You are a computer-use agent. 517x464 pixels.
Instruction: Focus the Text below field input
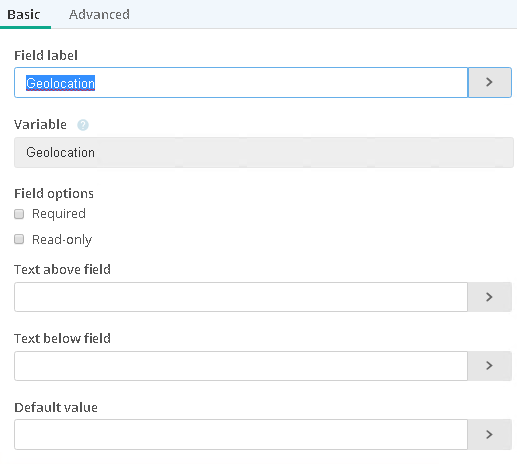coord(241,366)
